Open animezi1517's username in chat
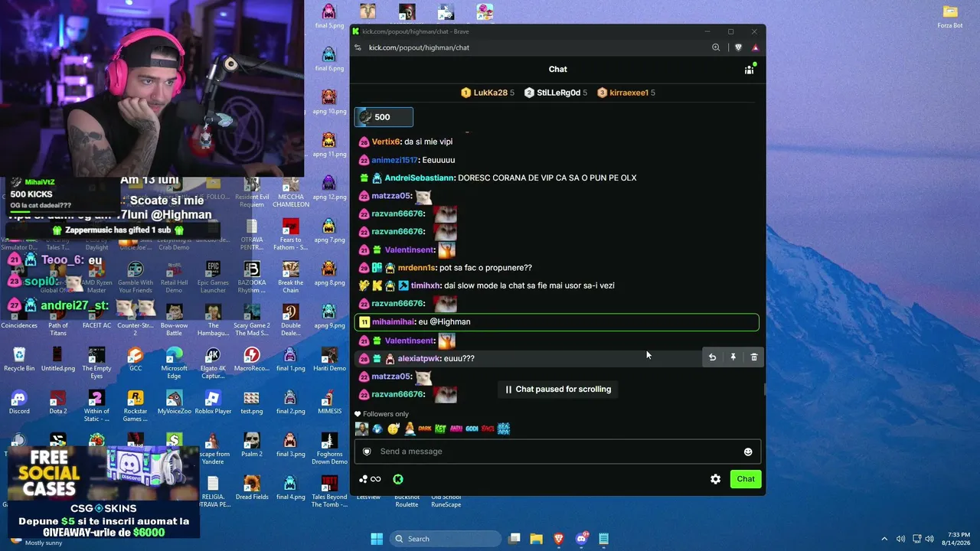This screenshot has height=551, width=980. (394, 160)
